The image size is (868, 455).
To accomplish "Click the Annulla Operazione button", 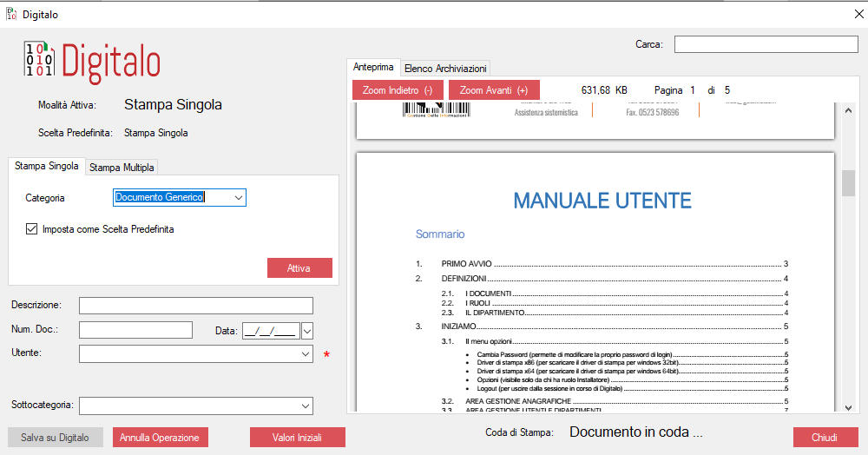I will pyautogui.click(x=160, y=438).
